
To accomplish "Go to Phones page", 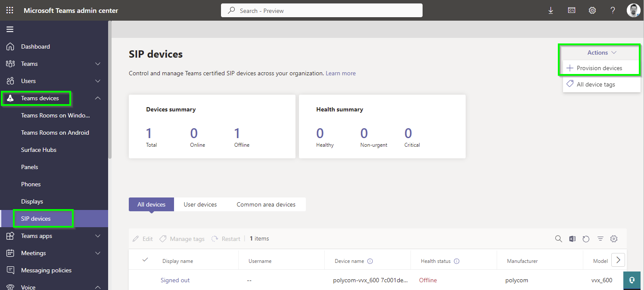I will (x=31, y=184).
